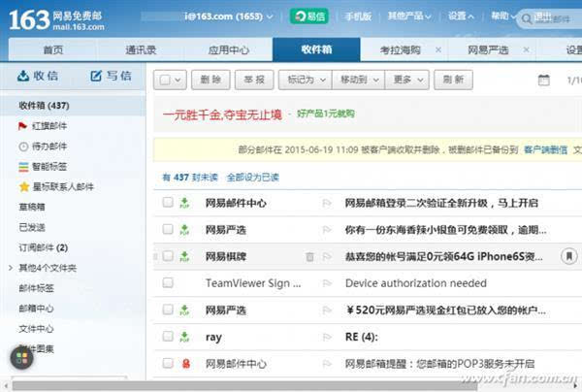Click 全部设为已读 link
The width and height of the screenshot is (582, 392).
tap(252, 178)
